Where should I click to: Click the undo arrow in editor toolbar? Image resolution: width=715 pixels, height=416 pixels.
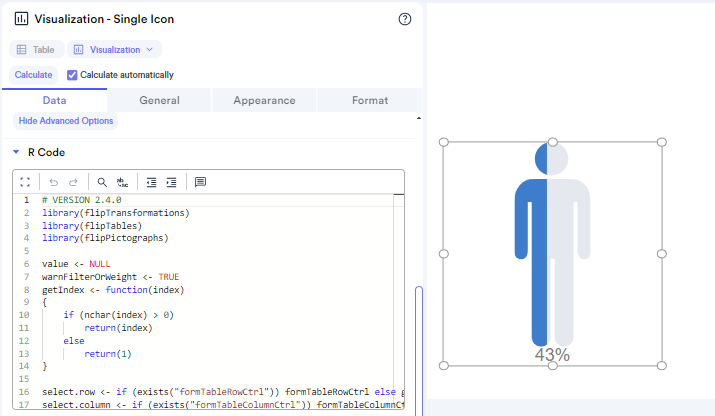[x=53, y=182]
